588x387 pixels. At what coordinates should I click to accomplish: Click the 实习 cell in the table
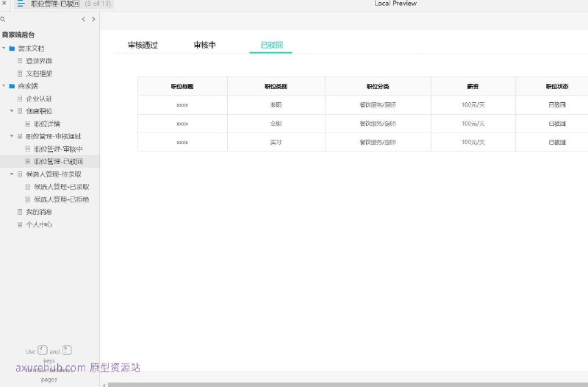pos(276,142)
